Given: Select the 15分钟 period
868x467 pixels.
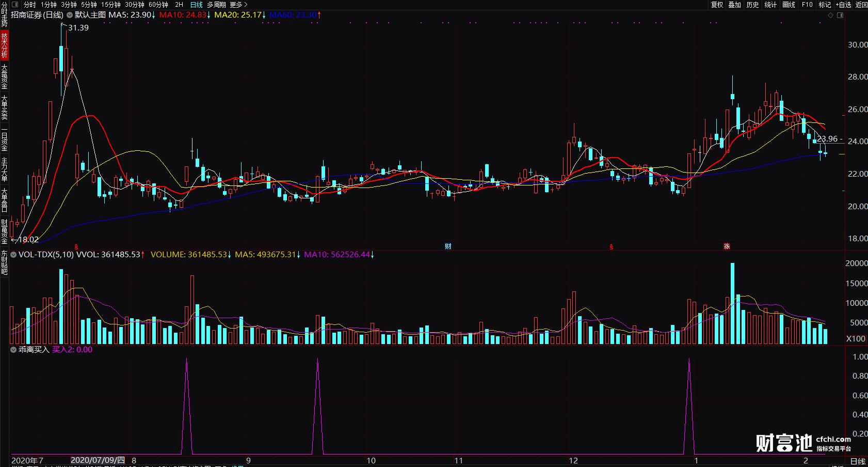Looking at the screenshot, I should pos(111,5).
